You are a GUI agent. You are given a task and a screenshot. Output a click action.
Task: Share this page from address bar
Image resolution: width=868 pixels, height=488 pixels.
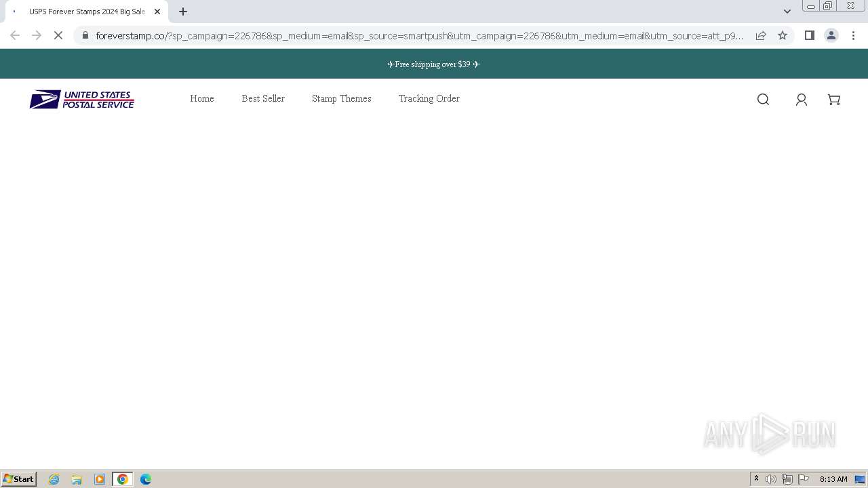761,35
